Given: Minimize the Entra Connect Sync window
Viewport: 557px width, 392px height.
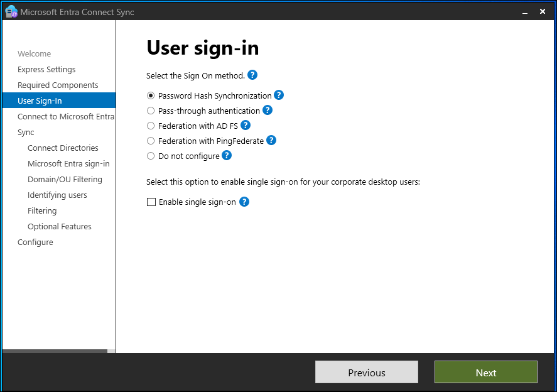Looking at the screenshot, I should 522,12.
